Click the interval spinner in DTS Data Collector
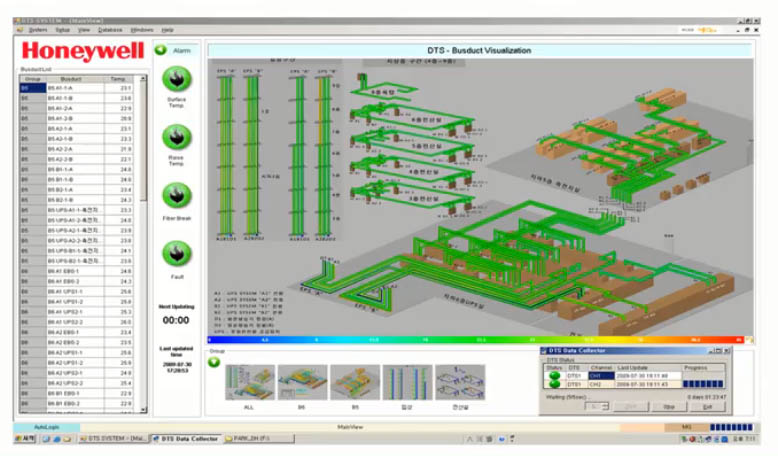Image resolution: width=778 pixels, height=456 pixels. tap(597, 406)
